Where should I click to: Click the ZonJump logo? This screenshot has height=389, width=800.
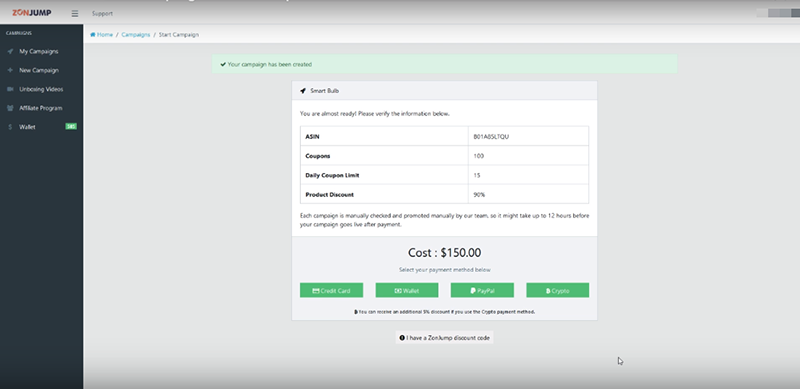tap(32, 13)
